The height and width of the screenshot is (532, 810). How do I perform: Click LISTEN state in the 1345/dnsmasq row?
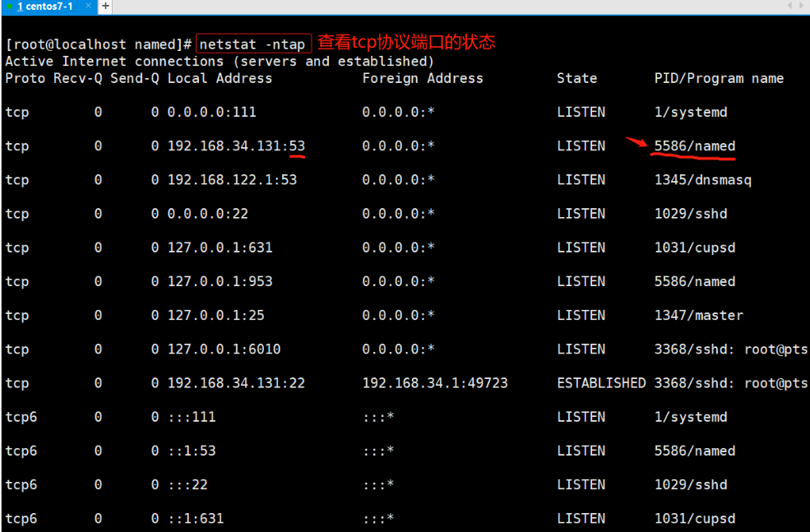581,180
